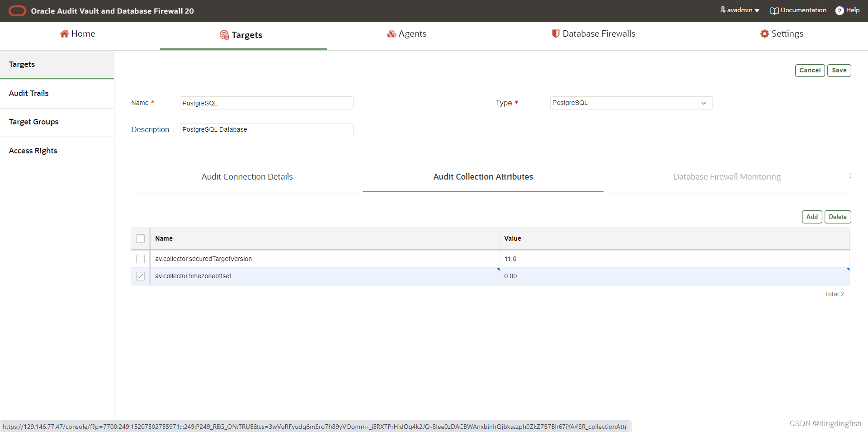Click the Documentation book icon
This screenshot has width=868, height=432.
774,10
